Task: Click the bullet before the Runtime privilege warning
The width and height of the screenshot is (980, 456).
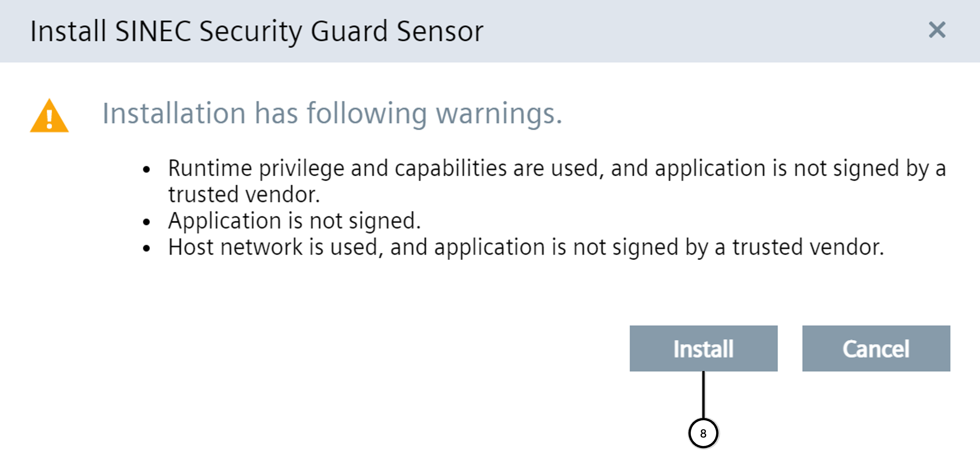Action: tap(146, 170)
